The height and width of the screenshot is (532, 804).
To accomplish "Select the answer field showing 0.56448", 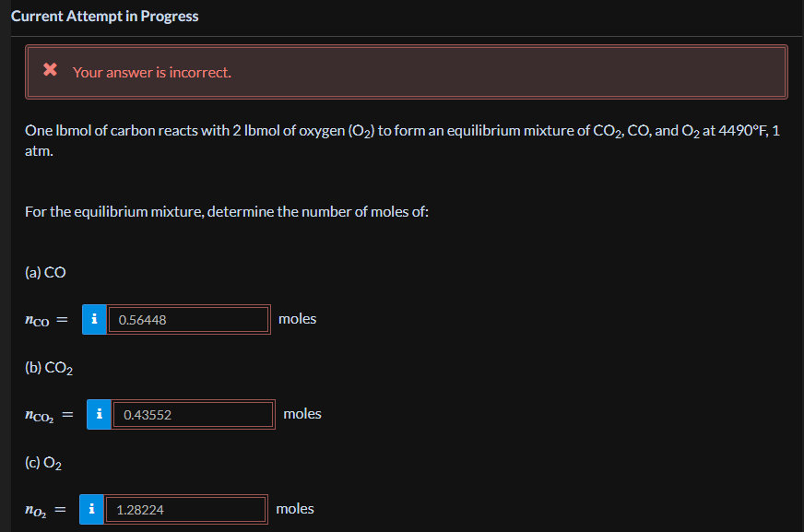I will point(188,319).
